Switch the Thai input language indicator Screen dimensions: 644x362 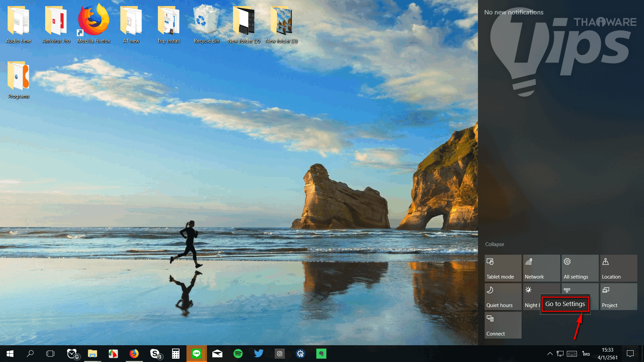586,354
